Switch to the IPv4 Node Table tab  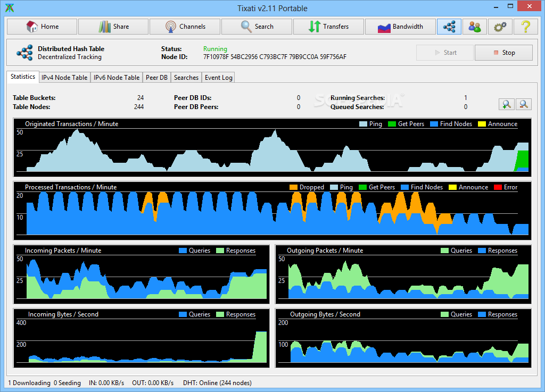(x=64, y=78)
